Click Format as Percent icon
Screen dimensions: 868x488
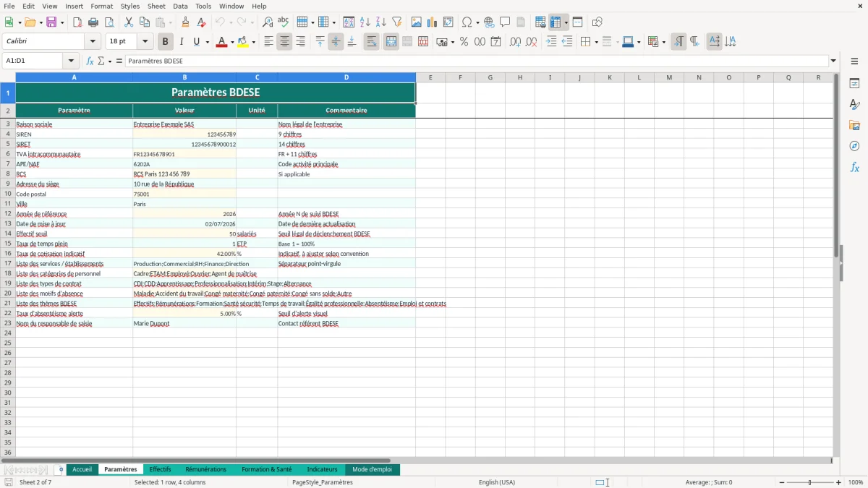click(x=464, y=42)
